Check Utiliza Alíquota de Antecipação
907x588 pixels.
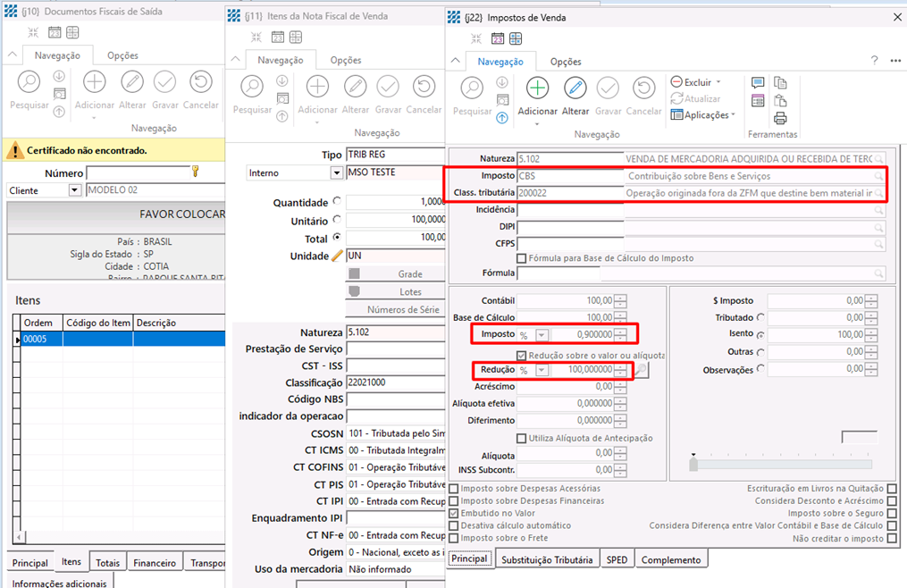pyautogui.click(x=522, y=438)
